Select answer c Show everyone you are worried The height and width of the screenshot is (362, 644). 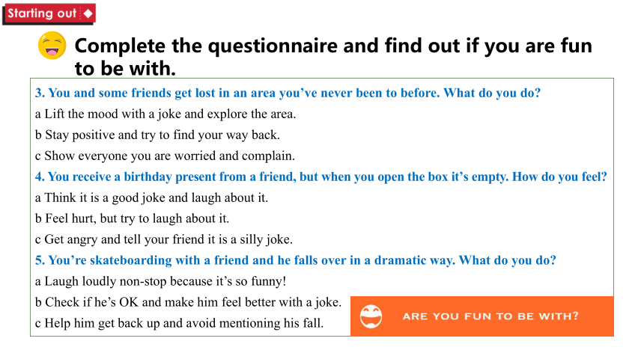[x=165, y=156]
